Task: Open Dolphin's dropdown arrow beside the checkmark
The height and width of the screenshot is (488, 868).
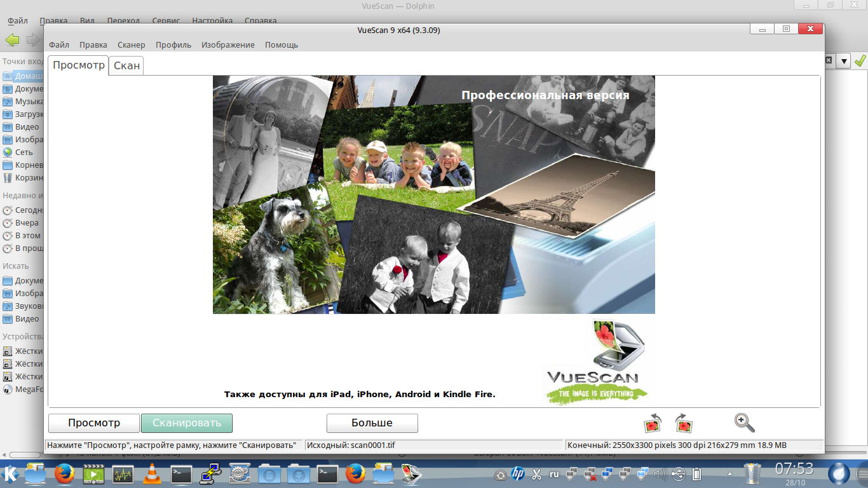Action: tap(844, 61)
